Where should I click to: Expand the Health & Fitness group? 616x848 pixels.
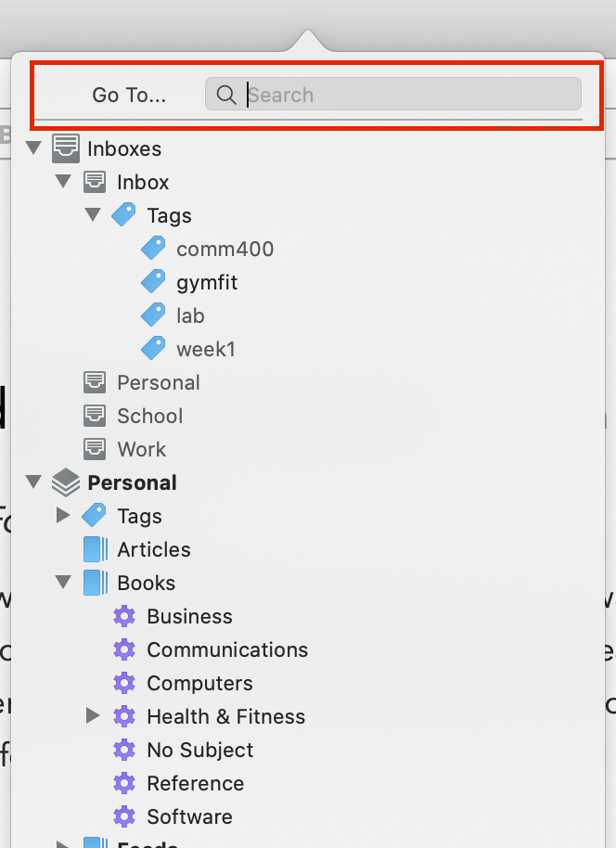(93, 715)
